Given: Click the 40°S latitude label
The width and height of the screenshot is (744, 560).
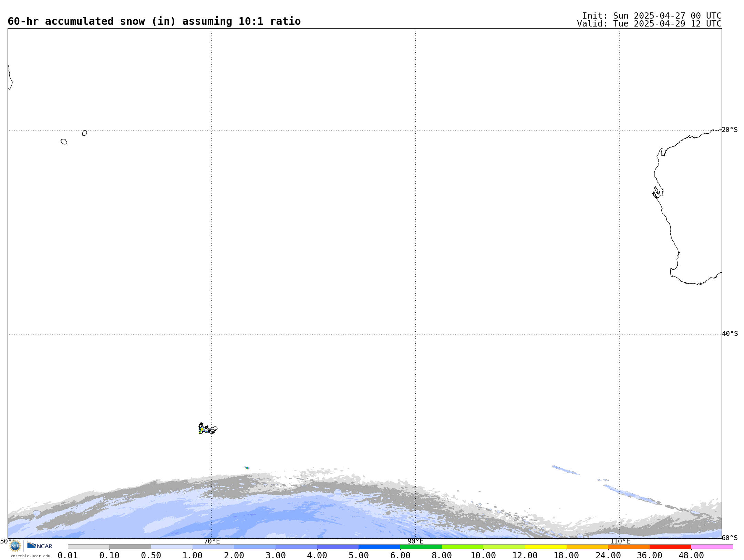Looking at the screenshot, I should tap(730, 334).
